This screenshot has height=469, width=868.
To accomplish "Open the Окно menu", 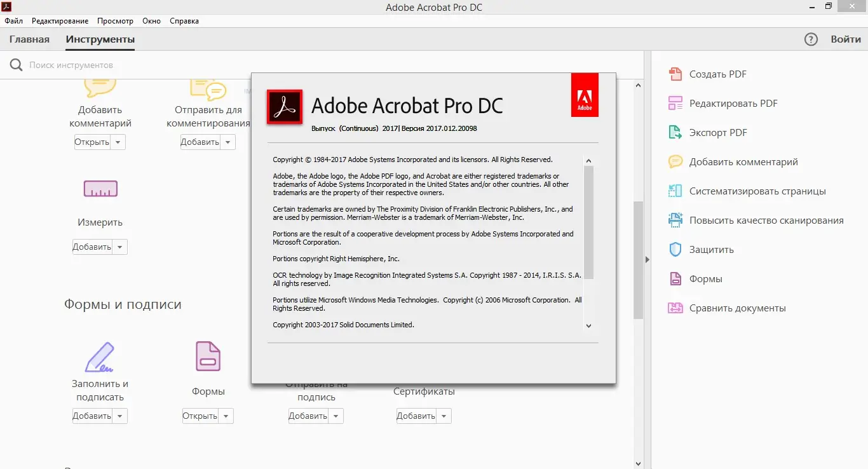I will click(x=152, y=21).
